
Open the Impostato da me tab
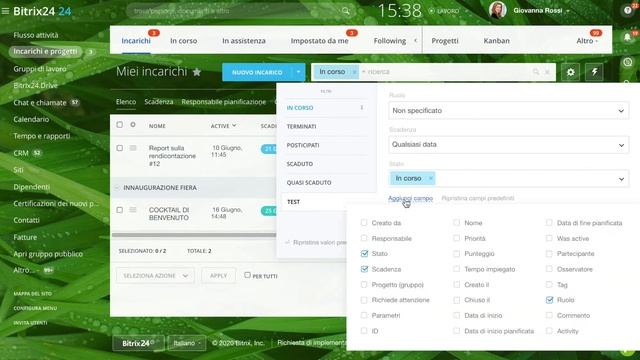tap(320, 41)
